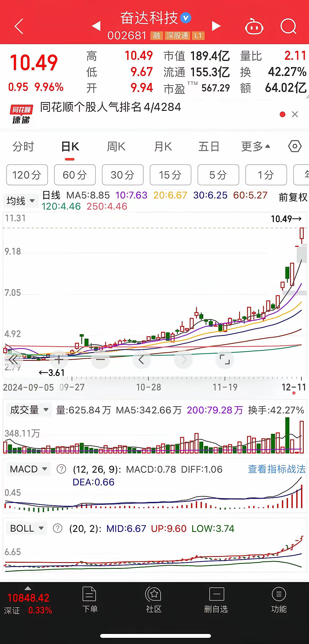The width and height of the screenshot is (309, 644).
Task: Tap the 流通 155.3亿 value
Action: click(210, 72)
